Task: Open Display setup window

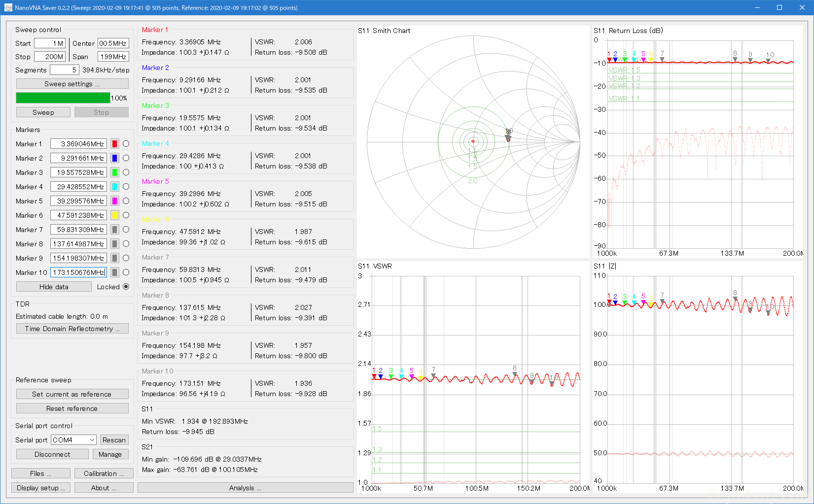Action: coord(41,488)
